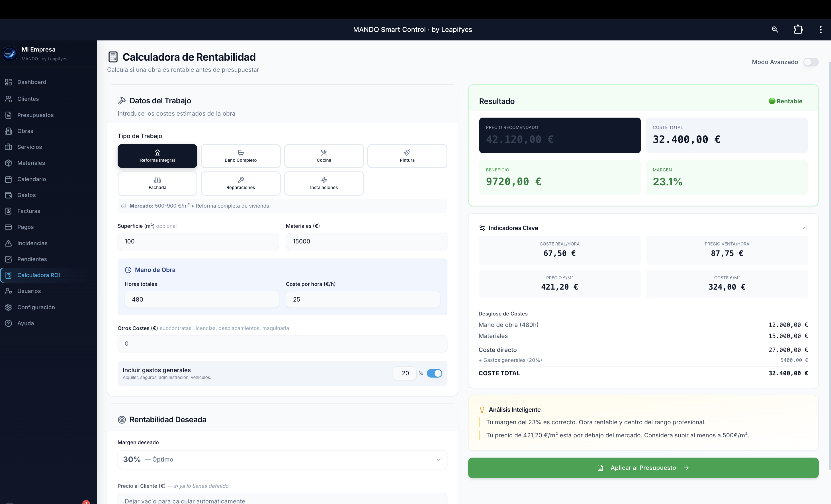Open Incidencias in the sidebar
The width and height of the screenshot is (831, 504).
48,243
